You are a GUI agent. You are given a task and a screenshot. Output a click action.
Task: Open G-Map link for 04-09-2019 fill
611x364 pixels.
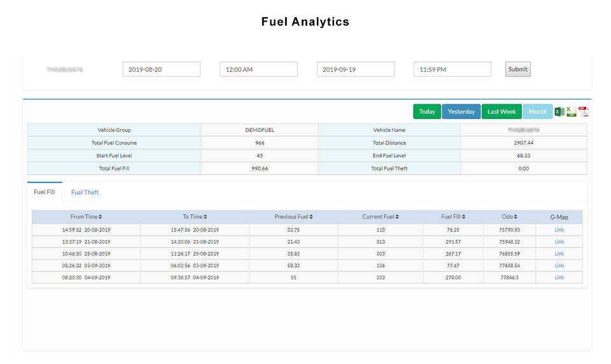coord(559,277)
